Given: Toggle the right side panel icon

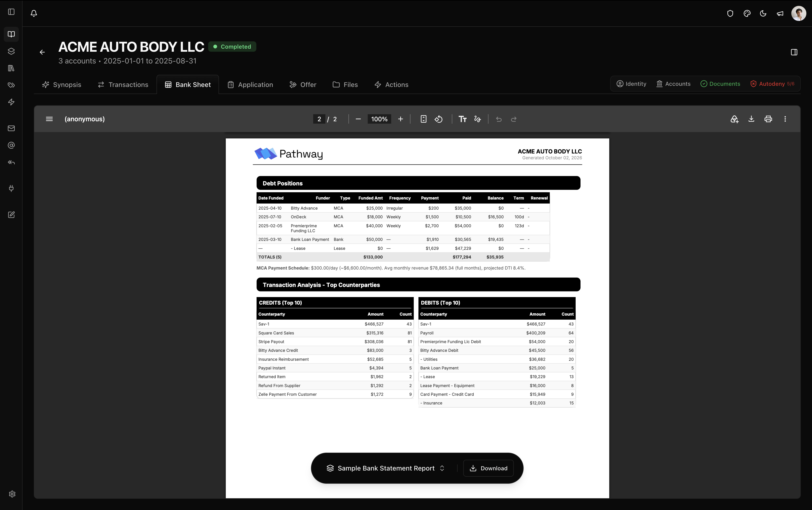Looking at the screenshot, I should [x=794, y=52].
